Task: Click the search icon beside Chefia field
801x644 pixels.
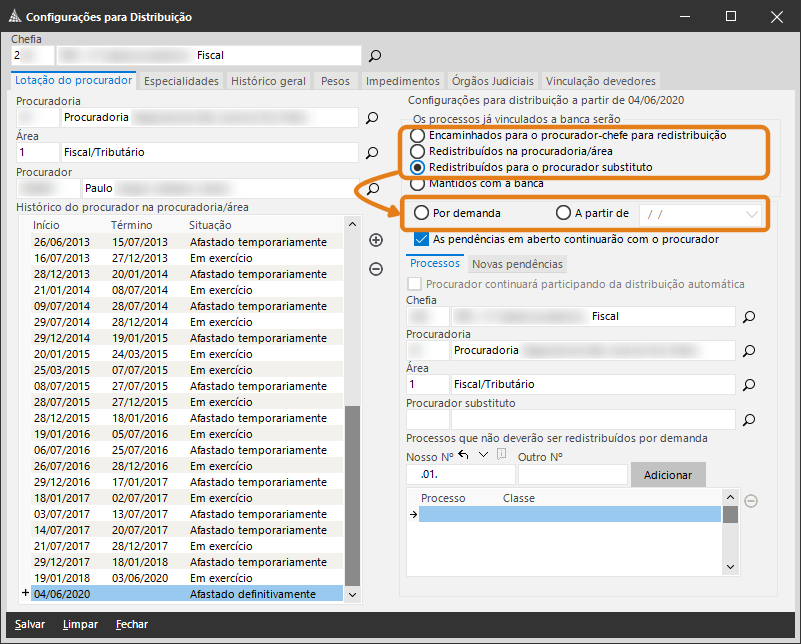Action: click(376, 56)
